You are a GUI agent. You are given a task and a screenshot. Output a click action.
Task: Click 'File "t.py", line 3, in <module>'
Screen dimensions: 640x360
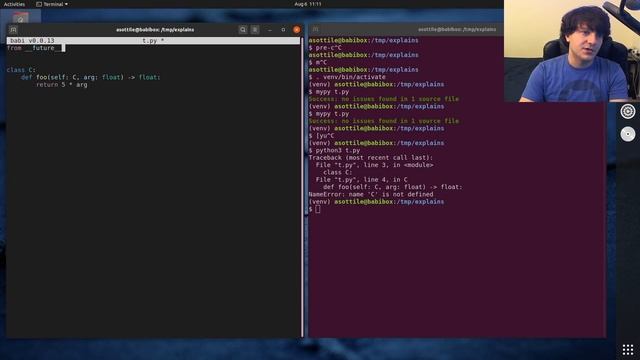point(374,165)
